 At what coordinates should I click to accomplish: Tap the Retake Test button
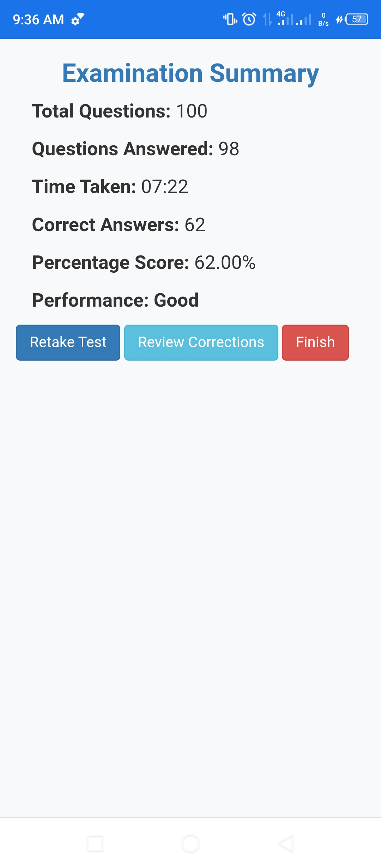coord(68,342)
